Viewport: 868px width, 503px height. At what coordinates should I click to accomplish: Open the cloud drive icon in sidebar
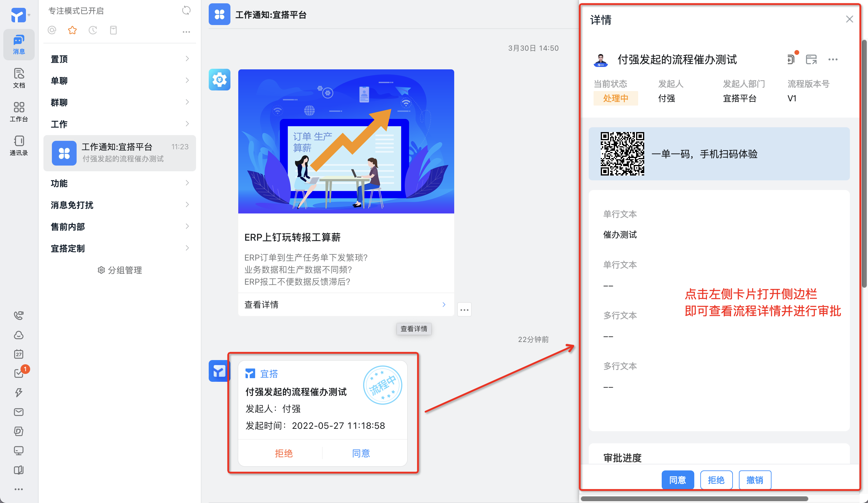pyautogui.click(x=19, y=335)
